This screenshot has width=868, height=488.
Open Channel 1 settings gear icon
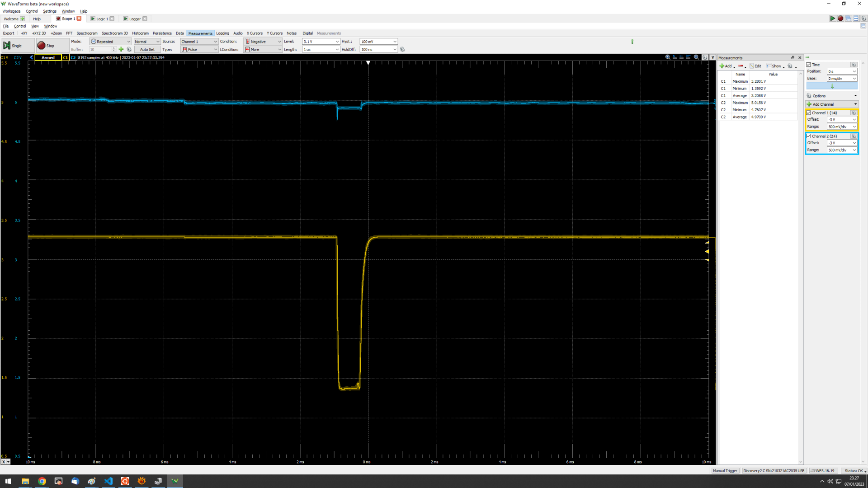point(854,113)
